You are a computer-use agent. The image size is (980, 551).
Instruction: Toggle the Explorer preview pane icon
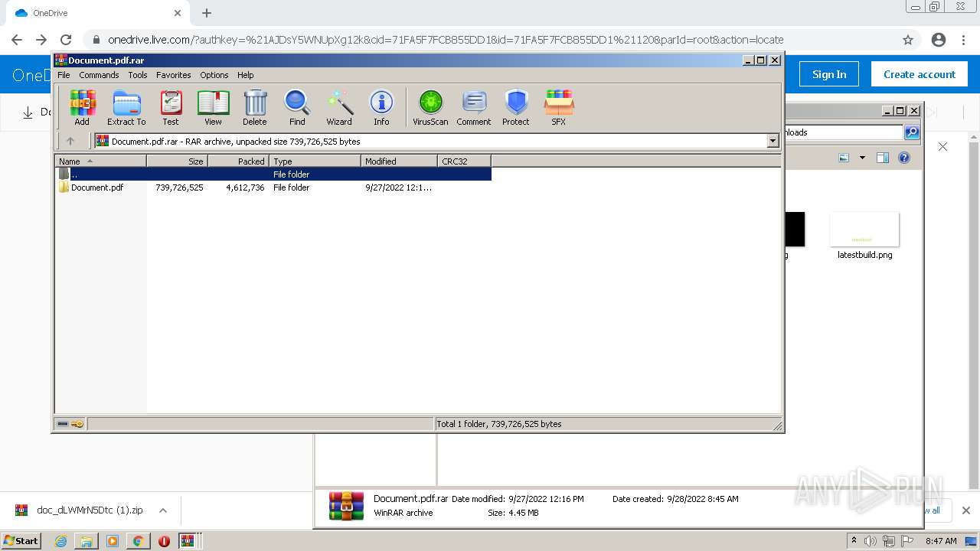point(882,158)
